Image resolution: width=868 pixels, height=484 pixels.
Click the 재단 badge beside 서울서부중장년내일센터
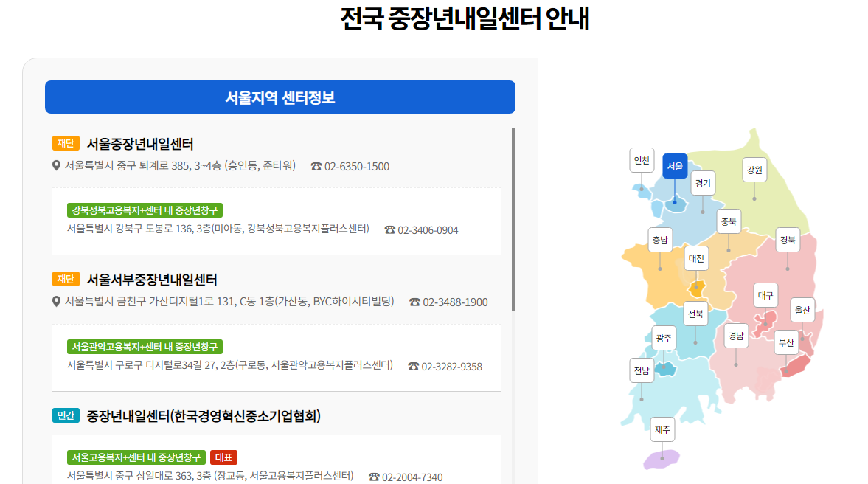66,279
